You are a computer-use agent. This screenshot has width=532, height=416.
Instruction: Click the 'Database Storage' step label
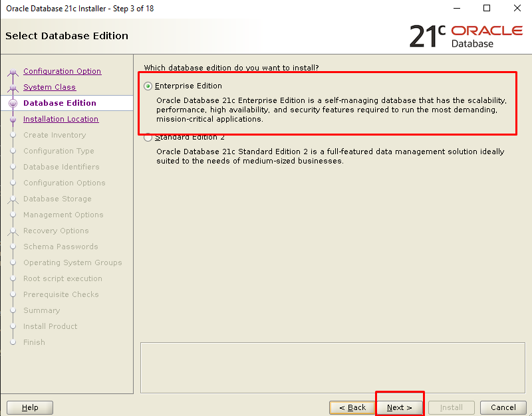pos(57,199)
